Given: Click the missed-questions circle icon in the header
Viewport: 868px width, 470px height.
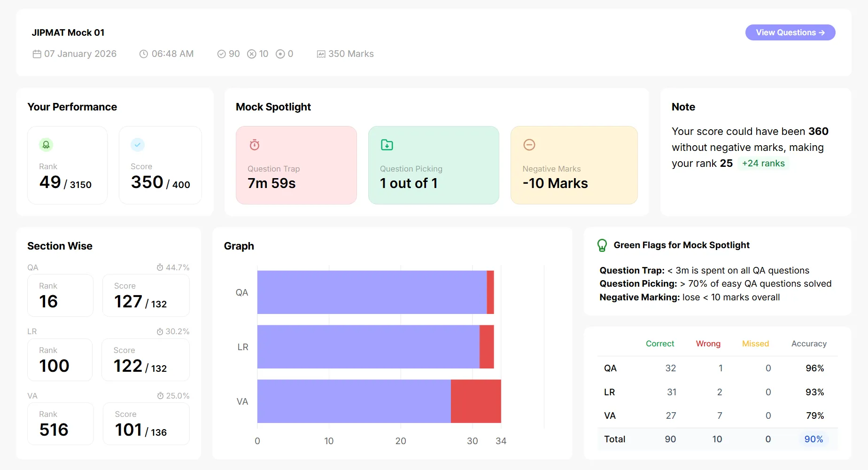Looking at the screenshot, I should click(x=280, y=54).
